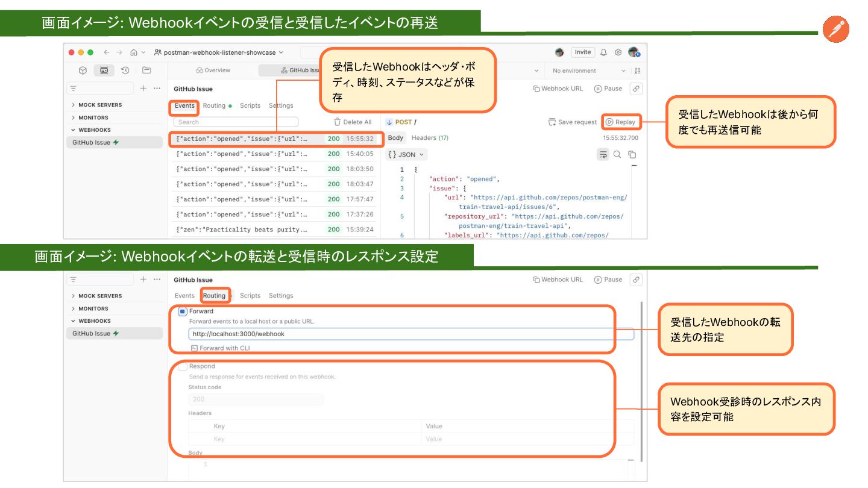Click the sidebar filter field in the upper screenshot
The image size is (868, 488).
pyautogui.click(x=99, y=89)
